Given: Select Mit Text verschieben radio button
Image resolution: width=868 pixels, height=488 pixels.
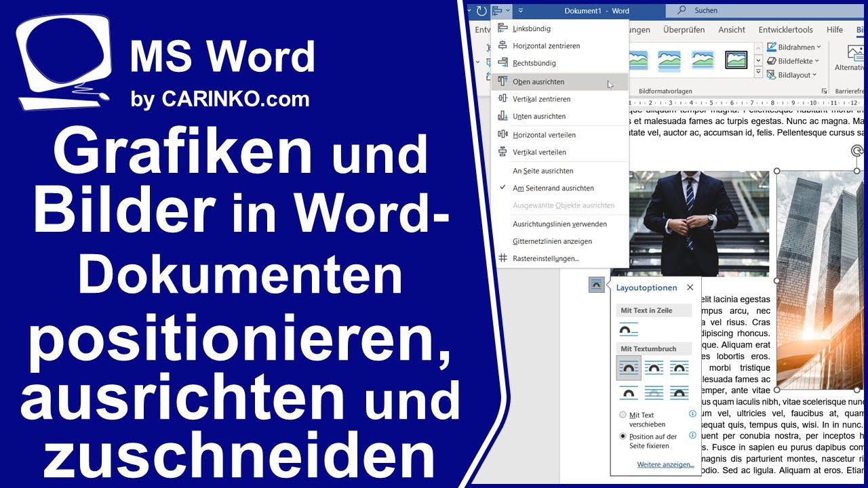Looking at the screenshot, I should [623, 415].
